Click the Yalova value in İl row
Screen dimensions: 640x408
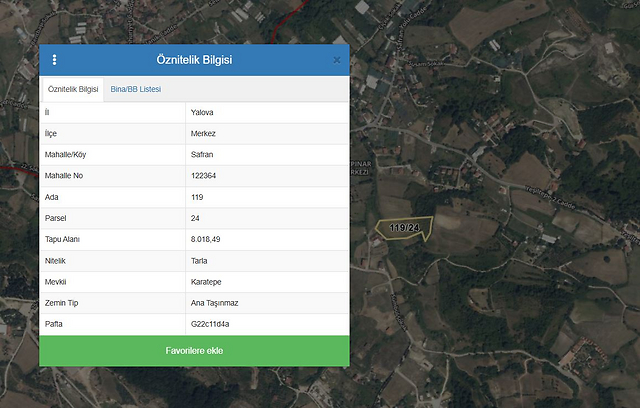[x=202, y=112]
